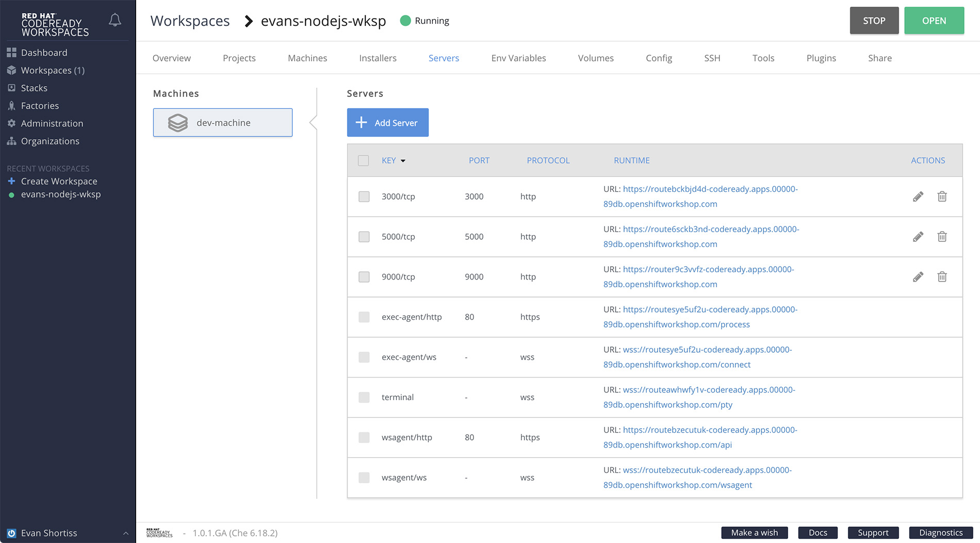Click the Add Server button
980x543 pixels.
(x=388, y=123)
